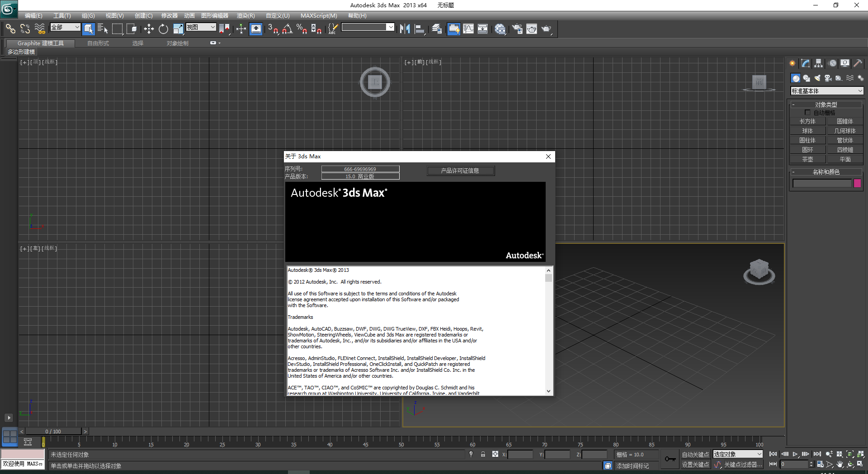This screenshot has height=474, width=868.
Task: Toggle the 3D Snaps button
Action: (273, 29)
